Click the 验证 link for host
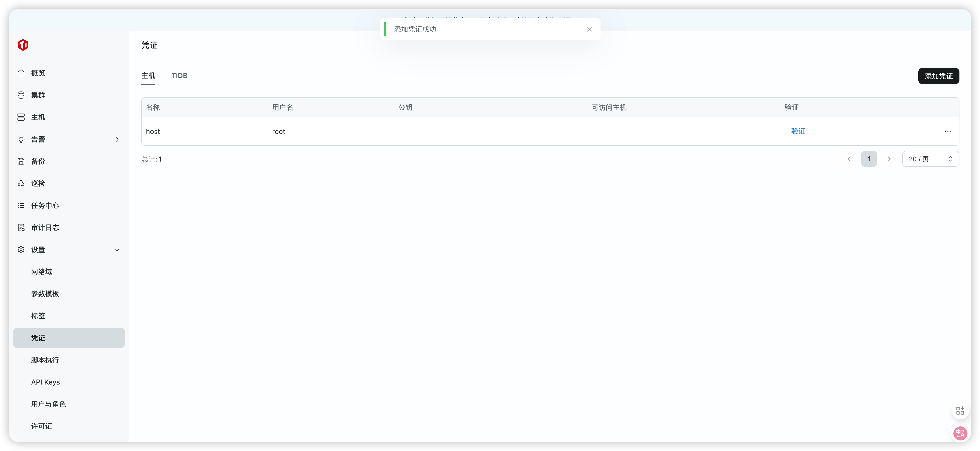The height and width of the screenshot is (451, 980). 798,131
